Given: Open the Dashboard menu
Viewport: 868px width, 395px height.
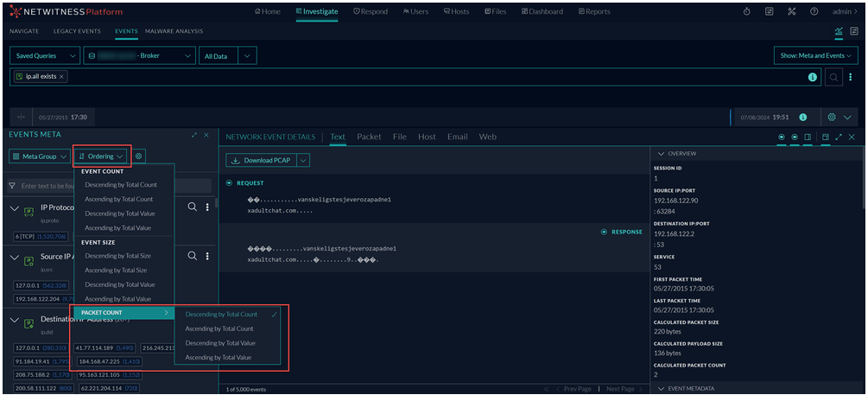Looking at the screenshot, I should tap(542, 11).
